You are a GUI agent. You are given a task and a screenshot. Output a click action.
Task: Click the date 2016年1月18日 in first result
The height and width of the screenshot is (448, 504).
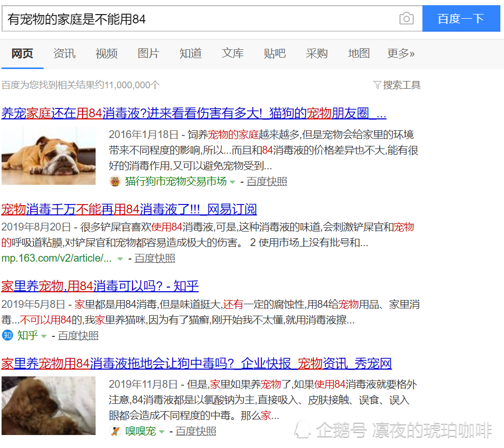pyautogui.click(x=143, y=134)
